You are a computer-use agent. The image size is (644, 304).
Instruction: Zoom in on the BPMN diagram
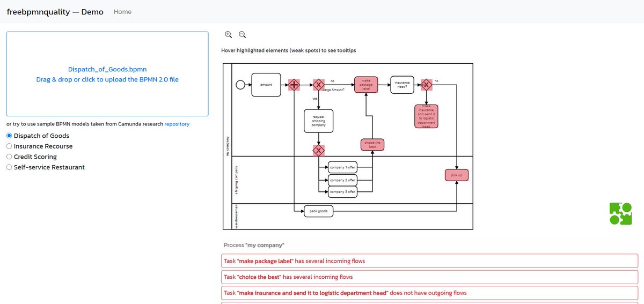[228, 34]
